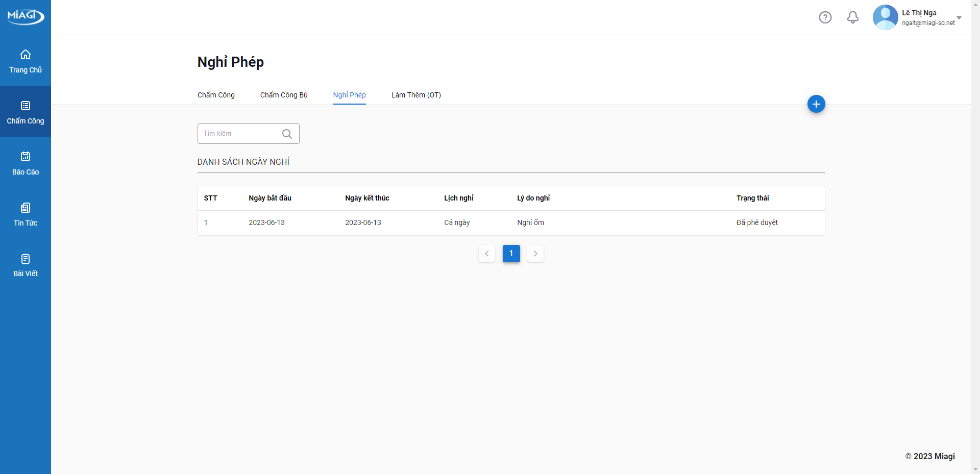Click the user profile avatar
The image size is (980, 474).
[885, 17]
